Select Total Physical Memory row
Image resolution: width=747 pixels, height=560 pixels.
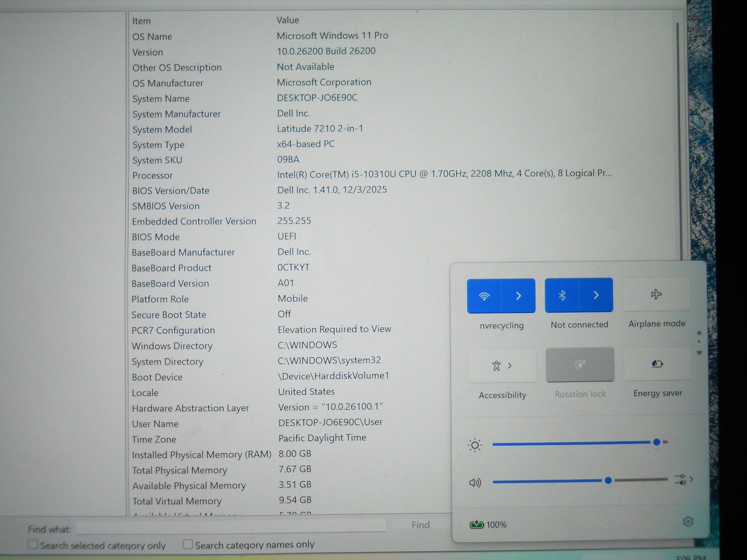(x=289, y=470)
